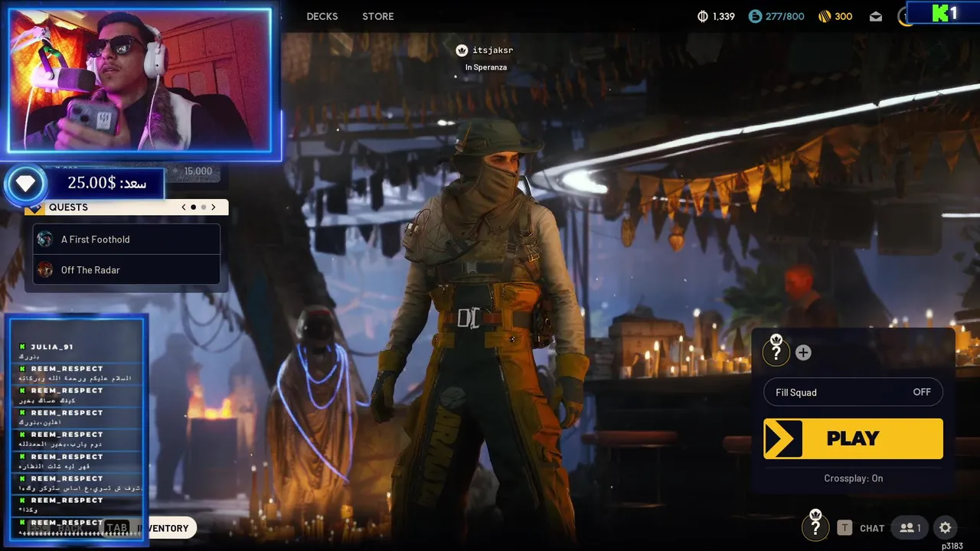Click the 'In Speranza' status text
Screen dimensions: 980x551
(x=486, y=67)
